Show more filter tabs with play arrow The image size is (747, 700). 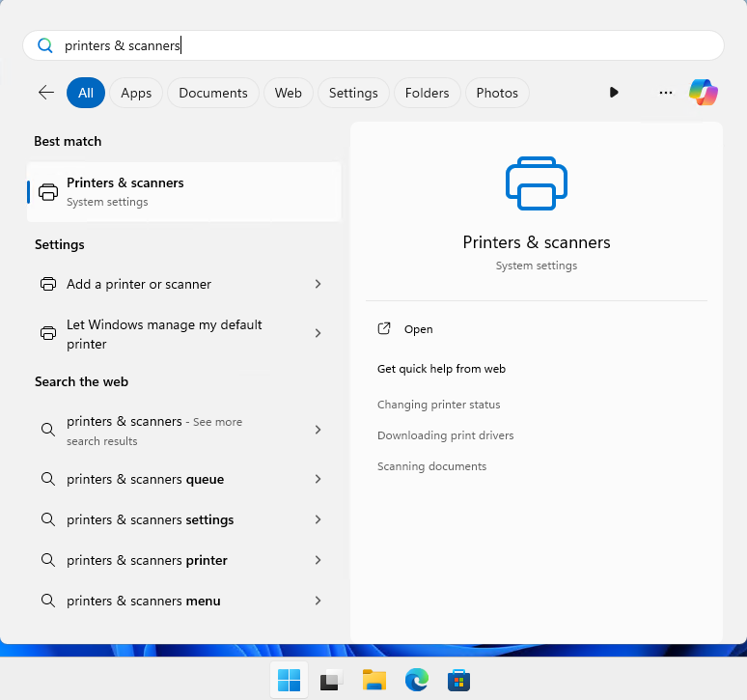tap(614, 93)
